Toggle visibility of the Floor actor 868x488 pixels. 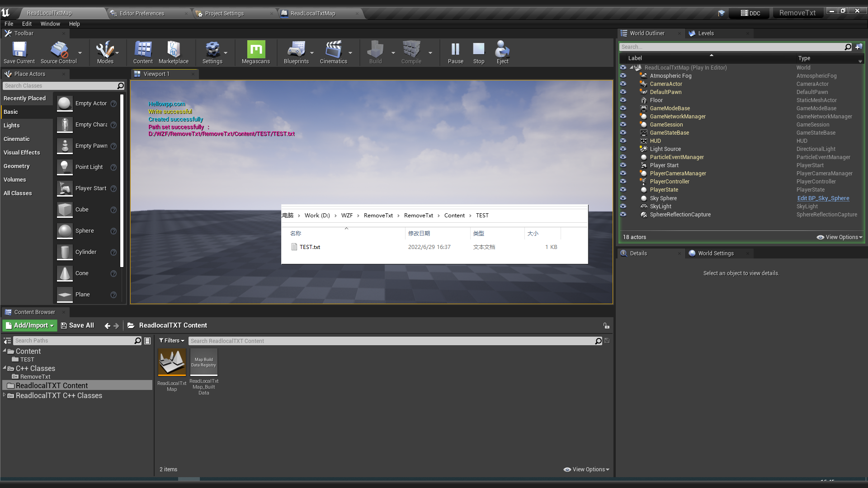tap(623, 100)
